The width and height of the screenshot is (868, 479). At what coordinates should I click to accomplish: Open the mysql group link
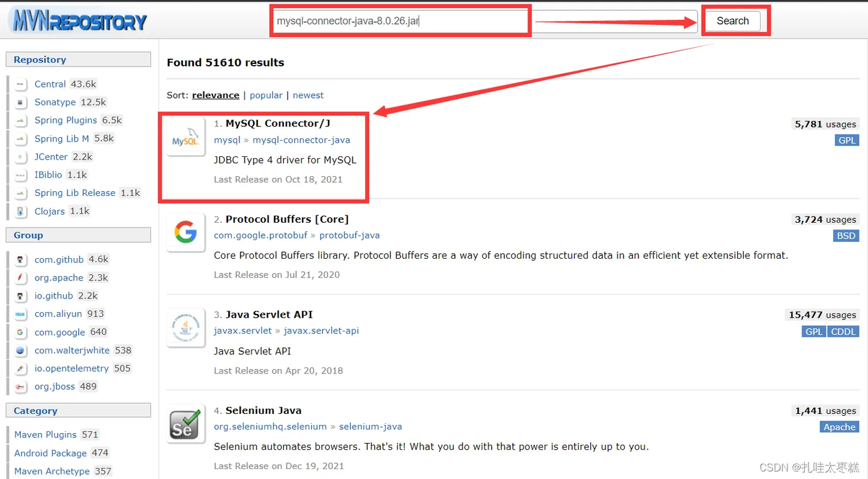point(227,140)
